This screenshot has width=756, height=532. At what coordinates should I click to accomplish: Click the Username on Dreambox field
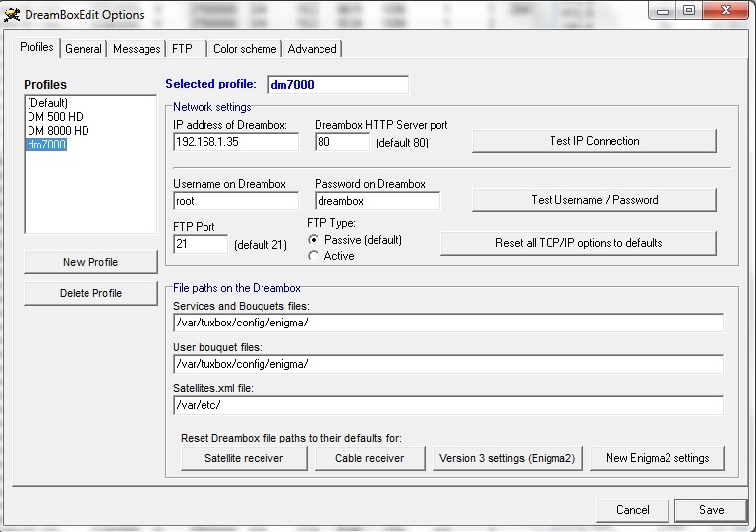236,202
